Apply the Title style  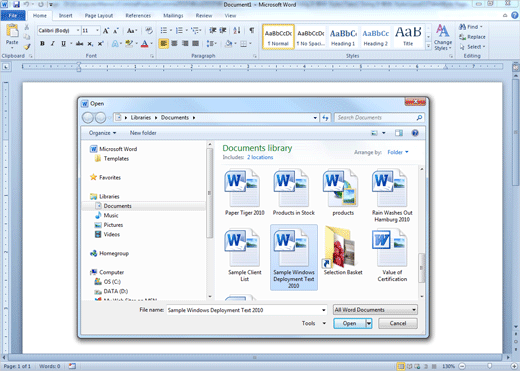coord(408,37)
